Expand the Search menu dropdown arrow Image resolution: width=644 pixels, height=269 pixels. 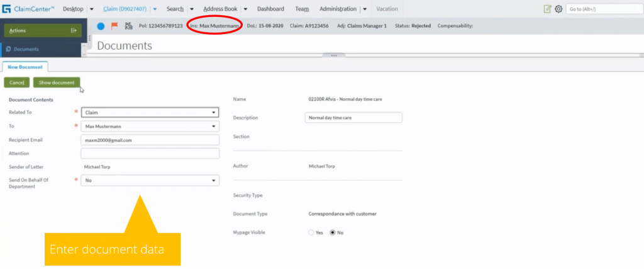(192, 9)
